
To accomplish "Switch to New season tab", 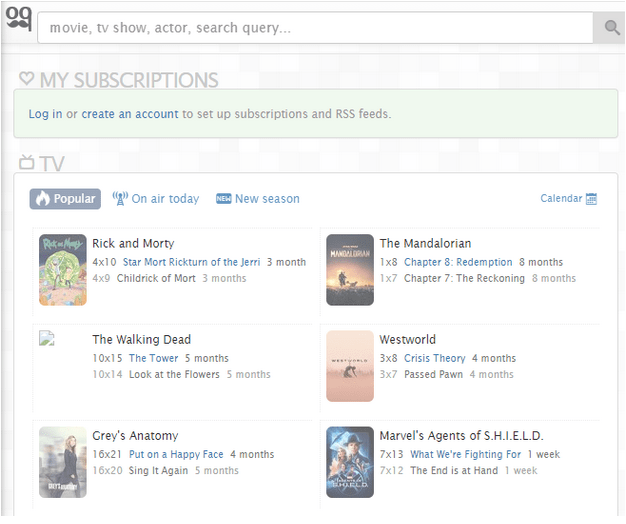I will (x=258, y=199).
